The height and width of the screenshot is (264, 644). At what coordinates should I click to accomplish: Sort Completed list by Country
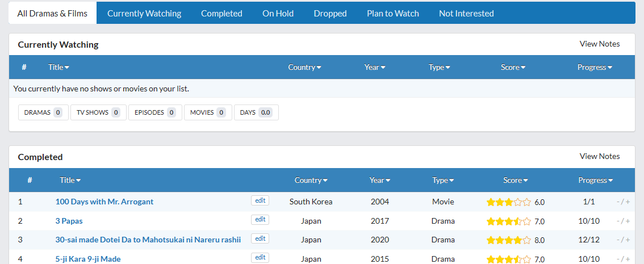(311, 180)
